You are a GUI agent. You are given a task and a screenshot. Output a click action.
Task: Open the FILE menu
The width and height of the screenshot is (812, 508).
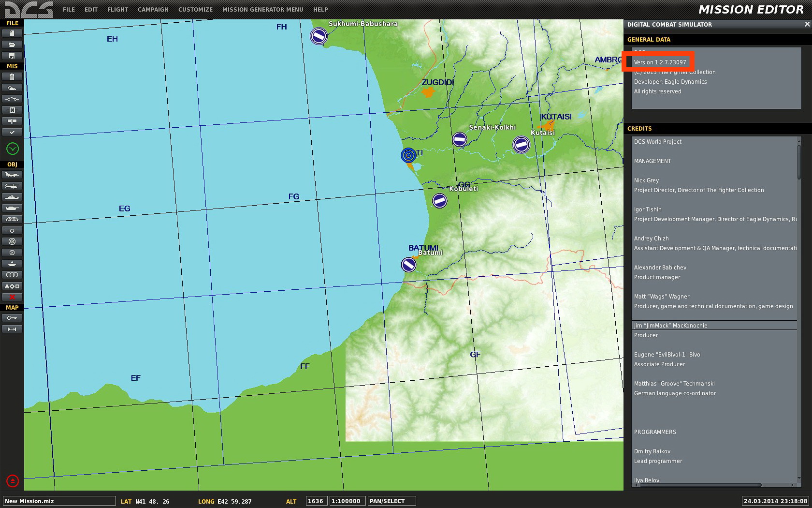69,10
